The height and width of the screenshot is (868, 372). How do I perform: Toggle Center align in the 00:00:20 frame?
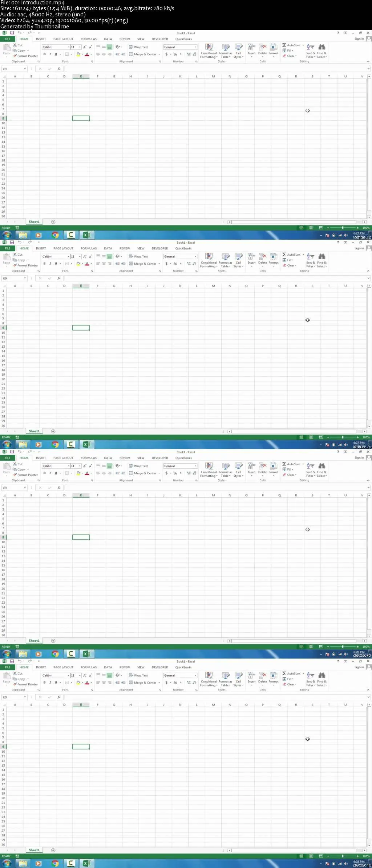[104, 264]
